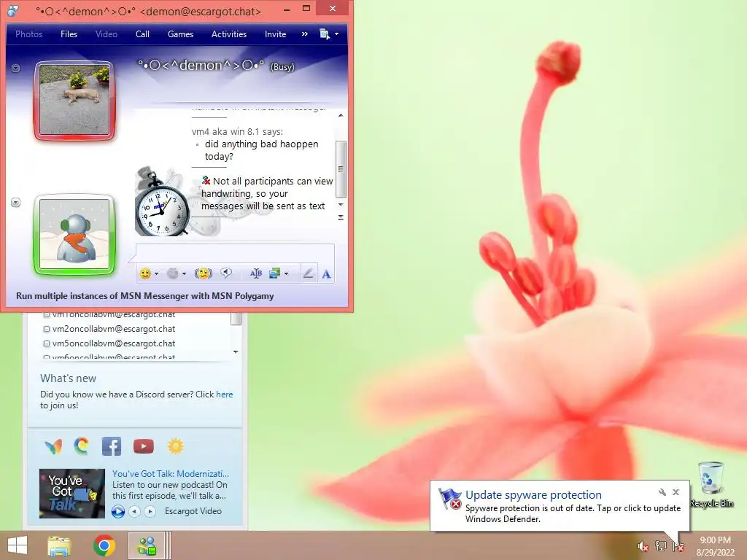Open notification settings wrench icon
The width and height of the screenshot is (747, 560).
point(662,492)
